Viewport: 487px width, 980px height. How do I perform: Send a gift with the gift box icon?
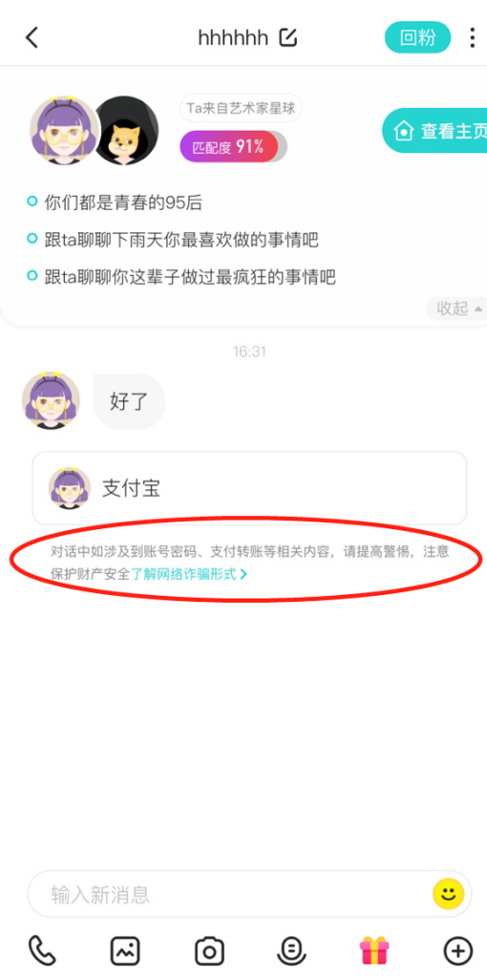[374, 950]
